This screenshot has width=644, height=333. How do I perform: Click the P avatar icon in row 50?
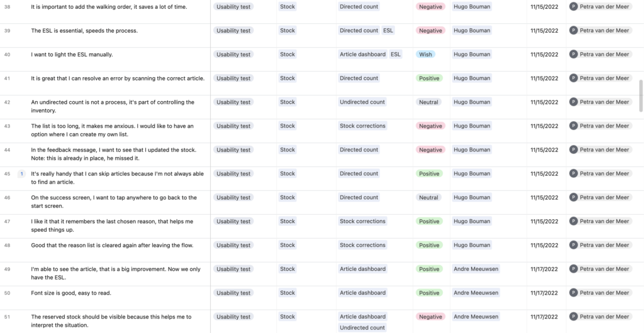574,293
